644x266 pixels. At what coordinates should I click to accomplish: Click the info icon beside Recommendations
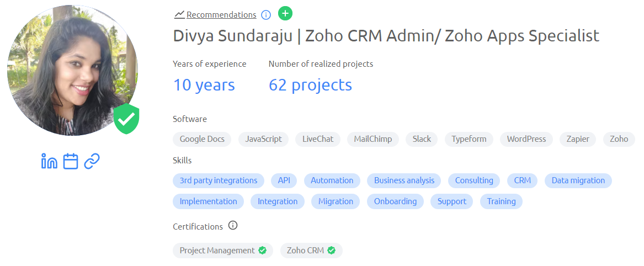266,15
